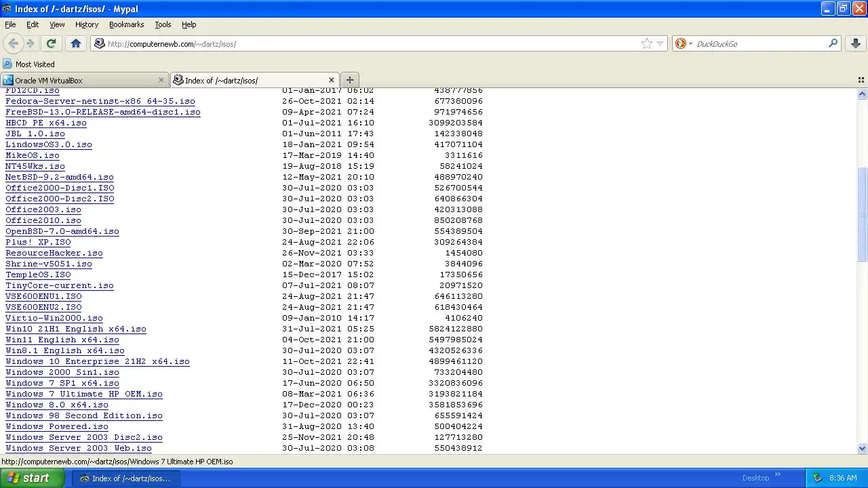Image resolution: width=868 pixels, height=488 pixels.
Task: Open Windows 7 Ultimate HP OEM.iso link
Action: tap(84, 394)
